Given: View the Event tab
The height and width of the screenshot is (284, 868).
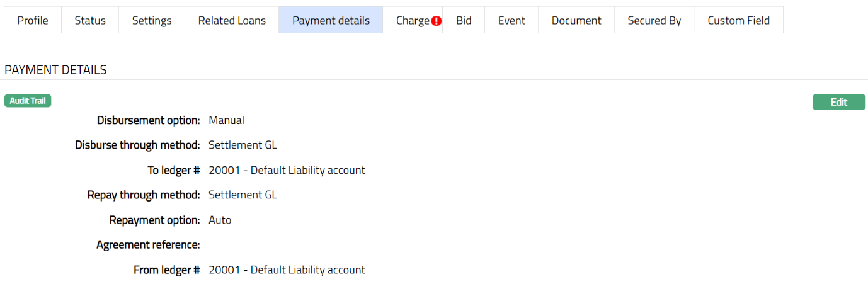Looking at the screenshot, I should (x=511, y=20).
